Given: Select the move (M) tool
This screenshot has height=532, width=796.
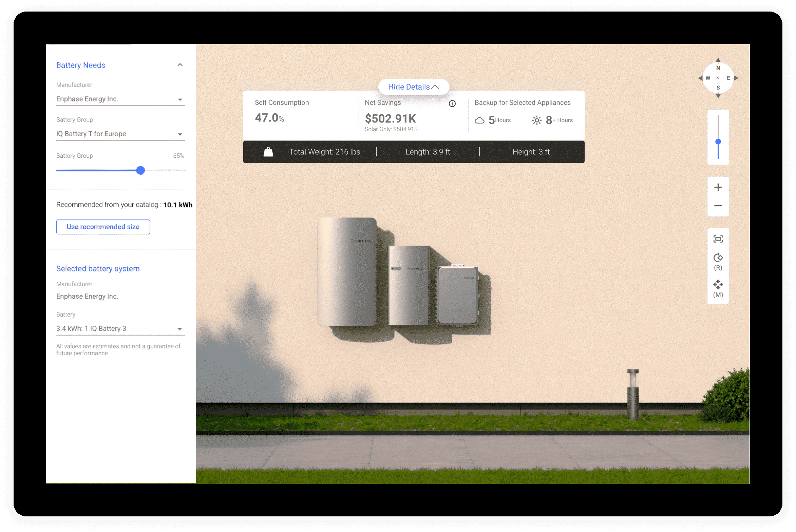Looking at the screenshot, I should tap(718, 289).
